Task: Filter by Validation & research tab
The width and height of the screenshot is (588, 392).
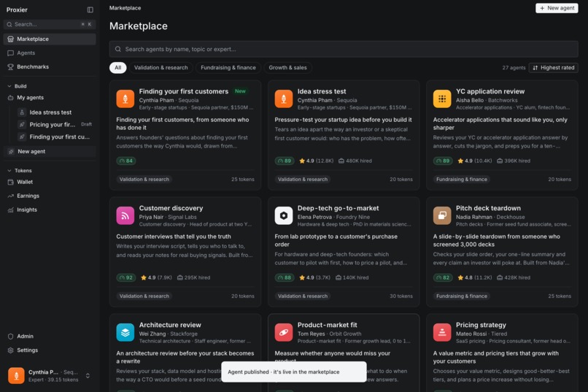Action: [161, 68]
